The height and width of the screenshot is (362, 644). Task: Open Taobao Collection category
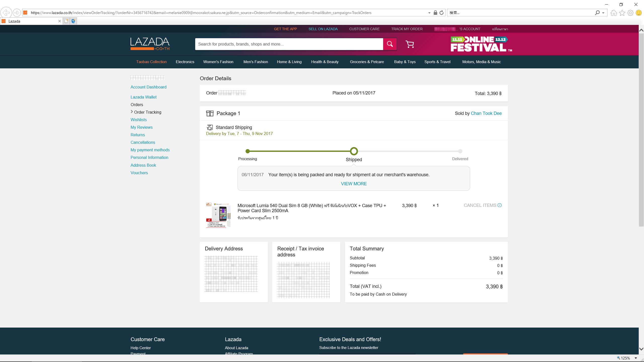point(151,62)
